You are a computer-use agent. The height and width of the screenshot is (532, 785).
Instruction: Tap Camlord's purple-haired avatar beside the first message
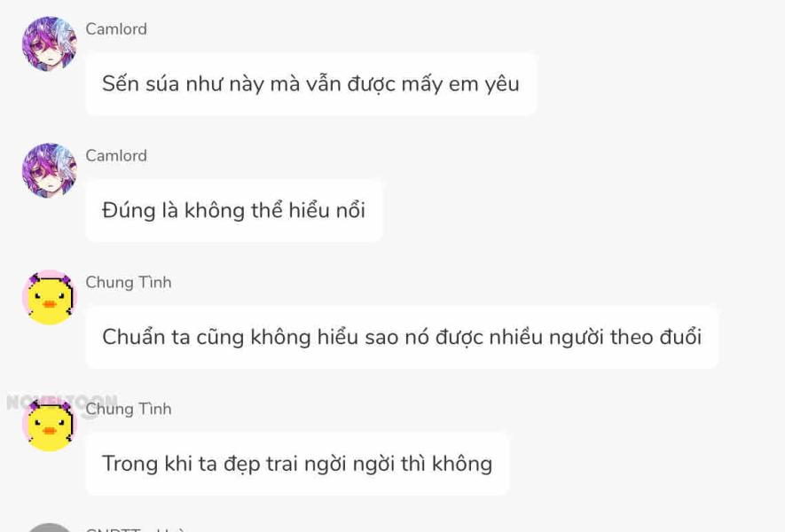(x=49, y=44)
